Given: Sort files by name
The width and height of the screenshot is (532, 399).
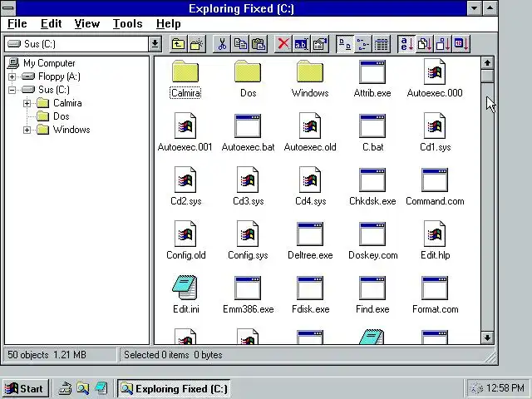Looking at the screenshot, I should pos(406,44).
